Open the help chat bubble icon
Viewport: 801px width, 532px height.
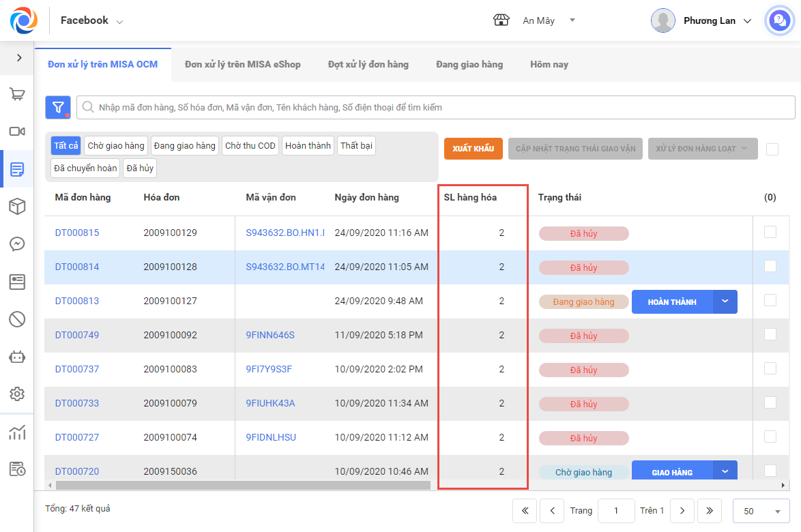778,20
